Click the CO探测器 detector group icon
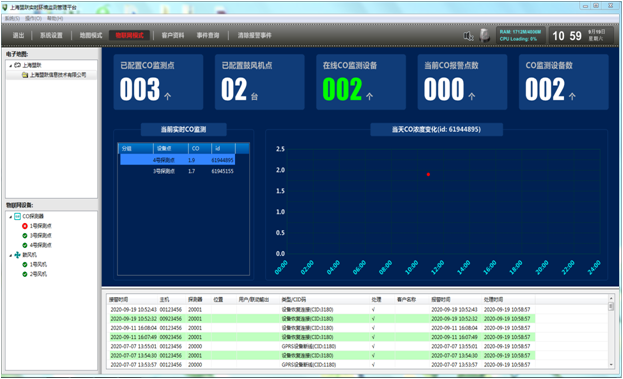Screen dimensions: 623x379 (x=17, y=216)
